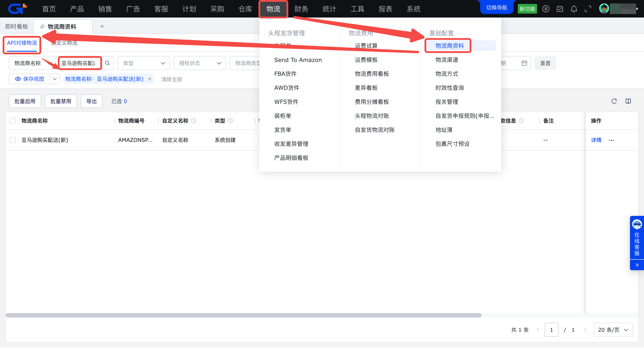Click the 保存视图 eye button
Viewport: 644px width, 349px height.
[x=30, y=79]
